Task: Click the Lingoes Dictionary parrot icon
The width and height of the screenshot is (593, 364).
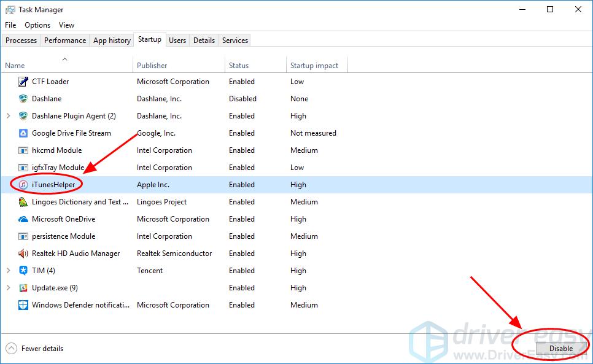Action: click(23, 202)
